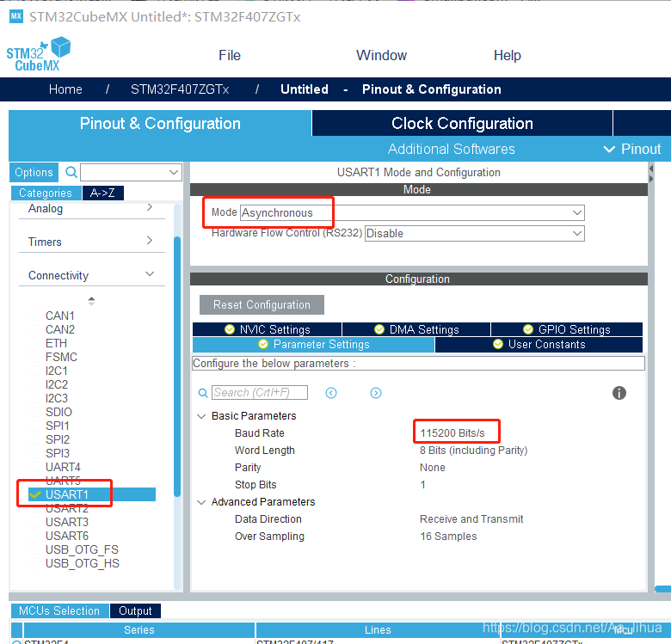Open the Window menu
The width and height of the screenshot is (671, 644).
coord(381,55)
